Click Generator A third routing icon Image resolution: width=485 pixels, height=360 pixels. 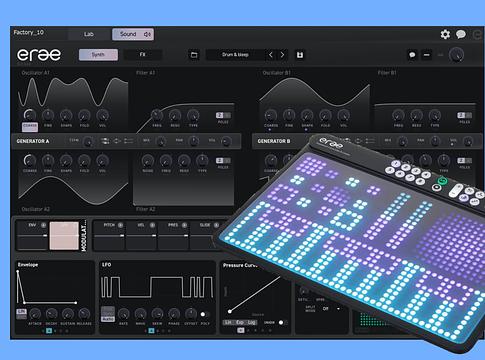pyautogui.click(x=128, y=141)
